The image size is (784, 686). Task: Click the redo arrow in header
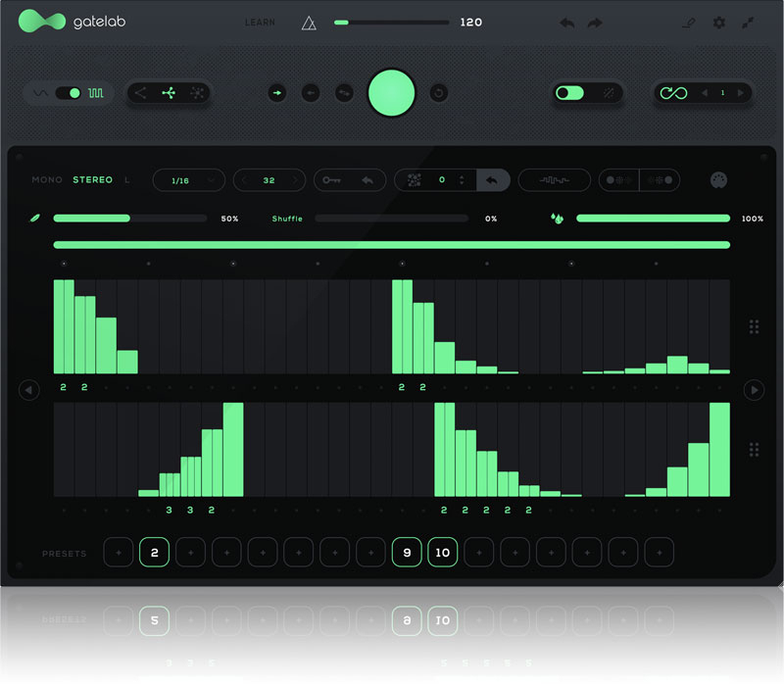pos(595,23)
